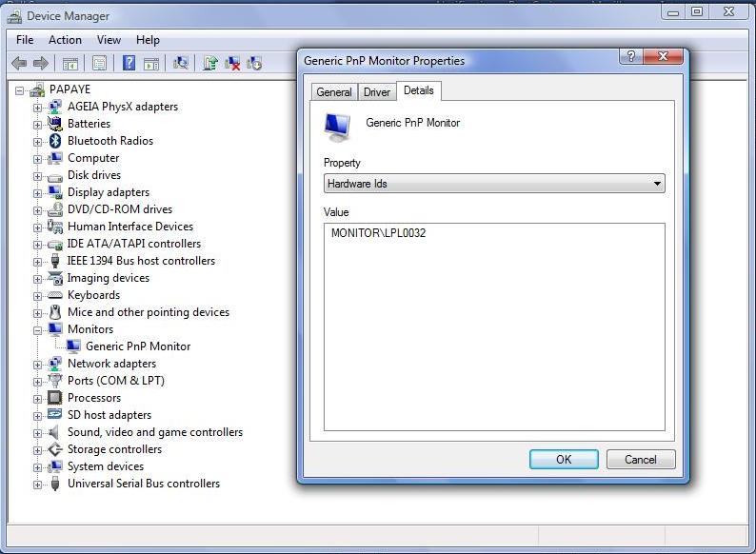
Task: Collapse the PAPAYE root node
Action: (x=19, y=90)
